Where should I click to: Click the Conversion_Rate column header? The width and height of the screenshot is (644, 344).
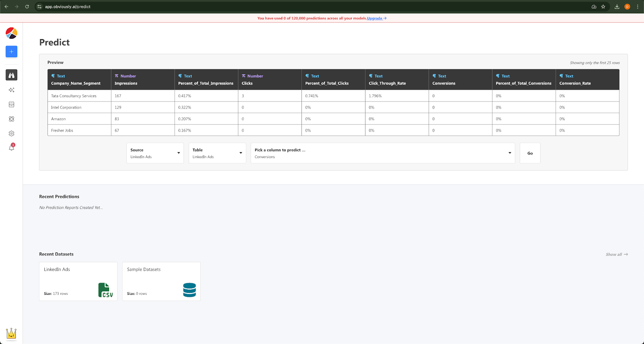point(587,79)
